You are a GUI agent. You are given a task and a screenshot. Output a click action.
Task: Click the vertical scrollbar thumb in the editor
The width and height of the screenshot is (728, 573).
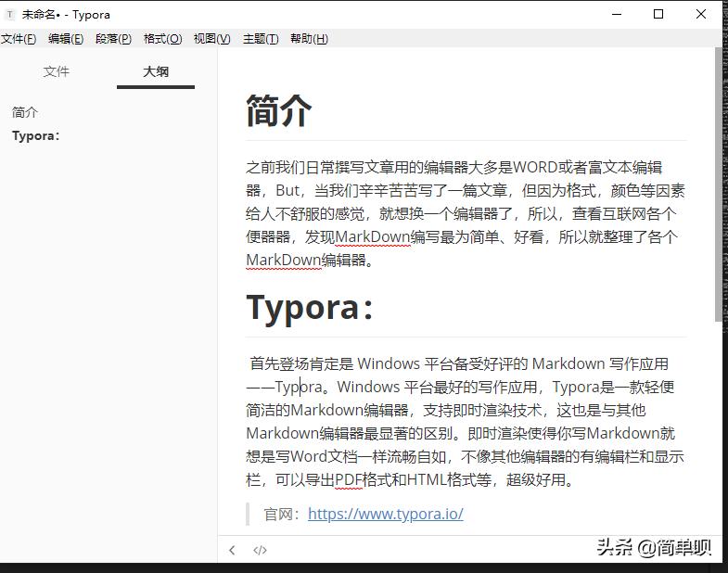(x=718, y=184)
